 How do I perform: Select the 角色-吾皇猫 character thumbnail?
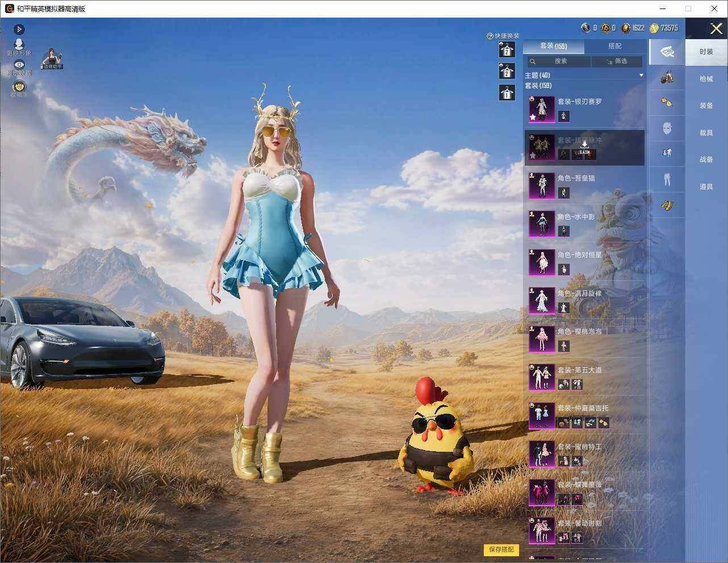point(542,186)
